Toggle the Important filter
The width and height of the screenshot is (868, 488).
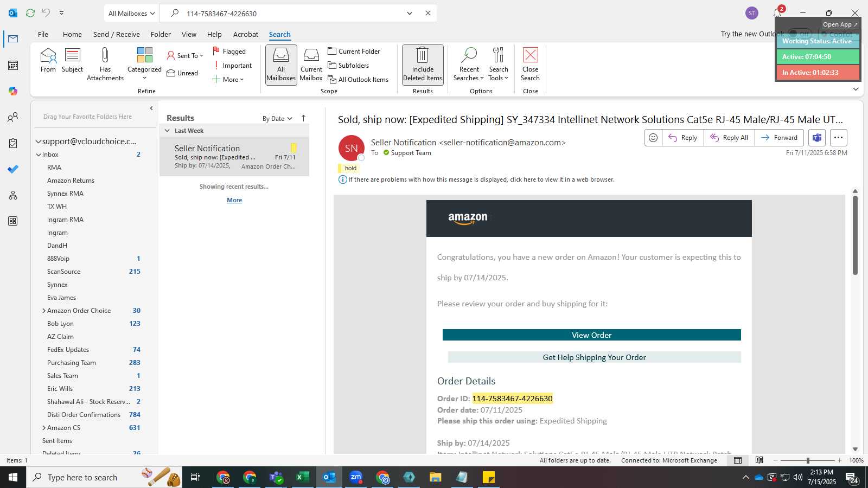(x=232, y=65)
